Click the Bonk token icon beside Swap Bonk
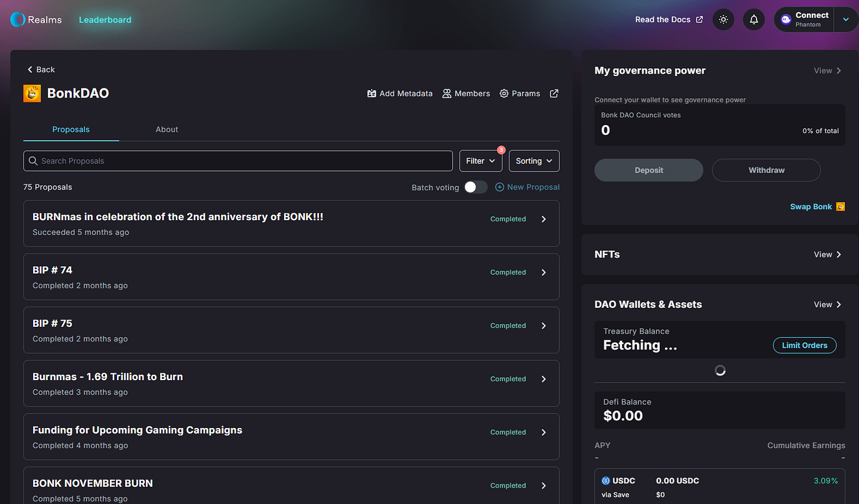 (840, 207)
